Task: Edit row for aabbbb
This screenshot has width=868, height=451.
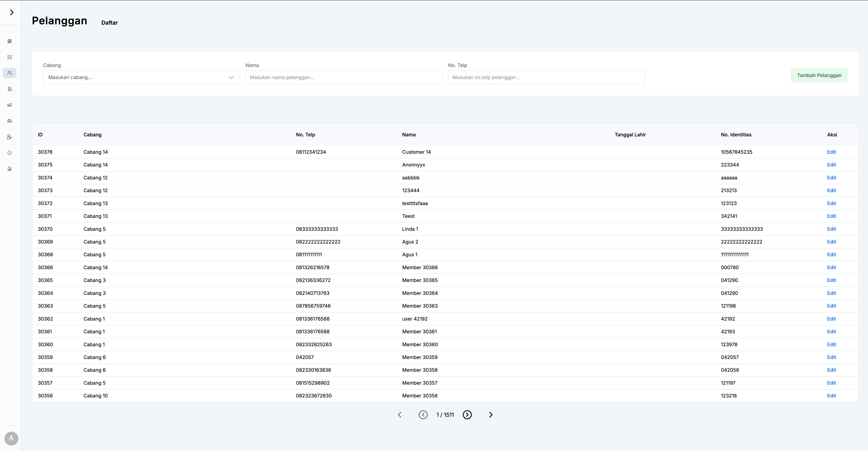Action: click(831, 178)
